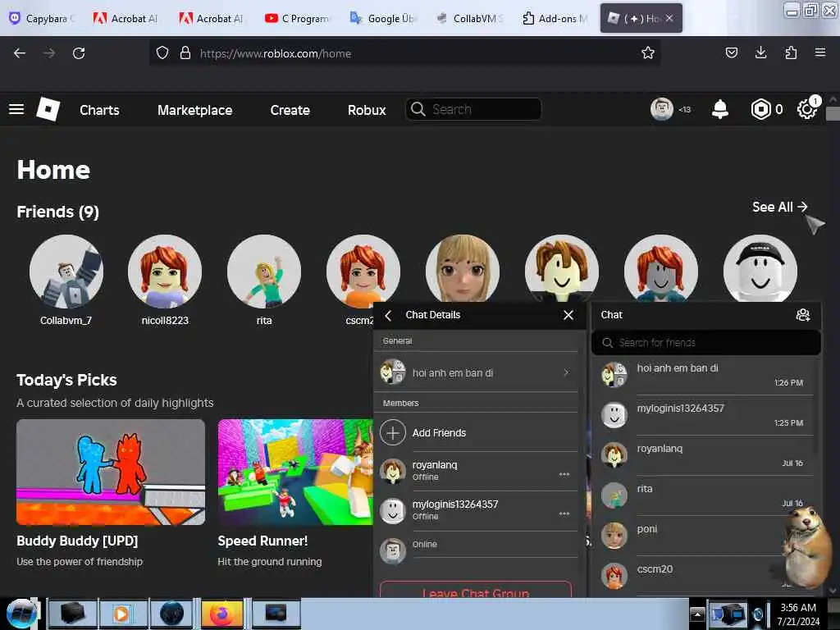Screen dimensions: 840x630
Task: Switch to the Add-ons Manager tab
Action: [555, 18]
